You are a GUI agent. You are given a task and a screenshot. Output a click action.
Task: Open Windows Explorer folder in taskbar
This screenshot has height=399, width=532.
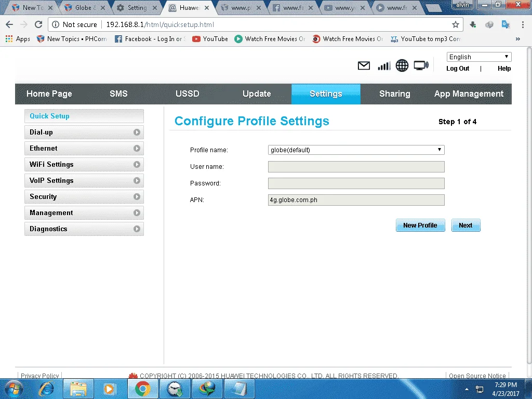click(x=78, y=389)
